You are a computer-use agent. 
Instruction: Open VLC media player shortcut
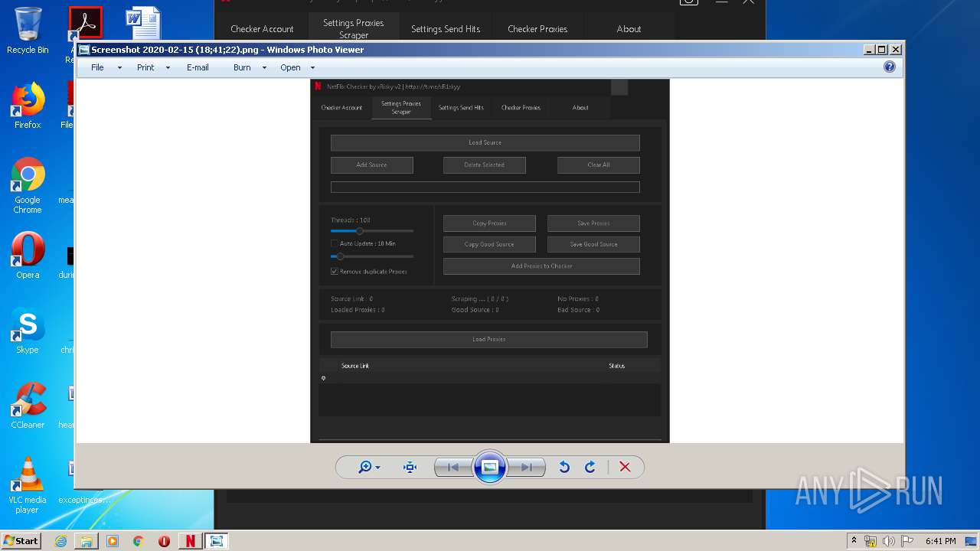28,485
